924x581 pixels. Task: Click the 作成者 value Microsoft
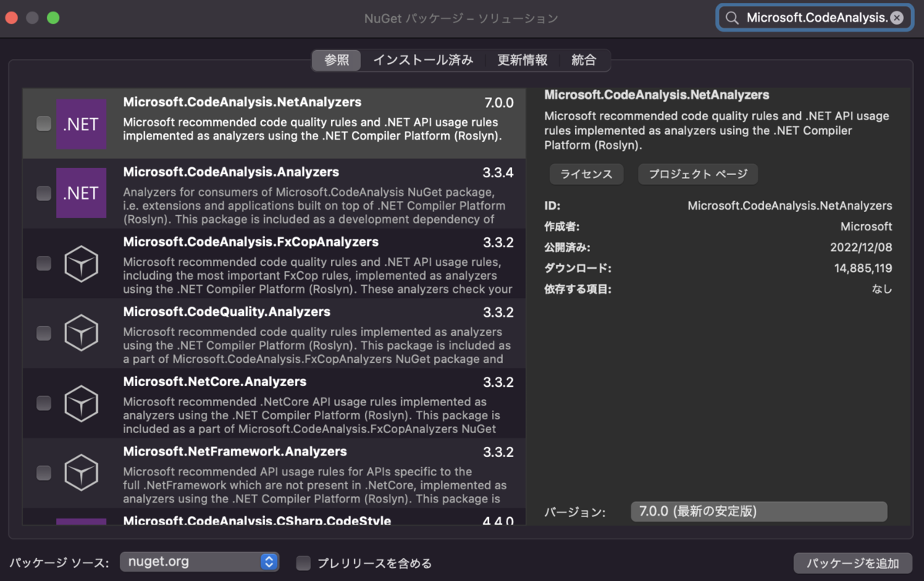866,227
